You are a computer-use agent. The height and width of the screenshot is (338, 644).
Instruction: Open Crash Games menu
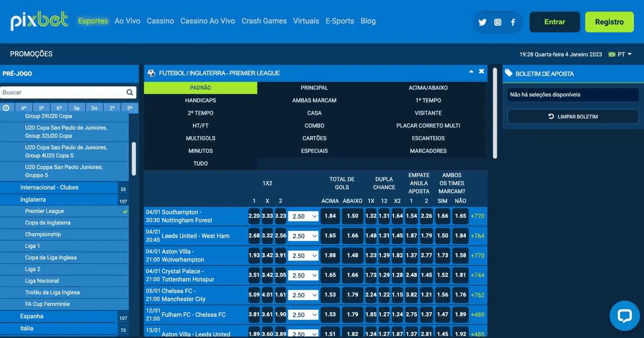tap(264, 21)
